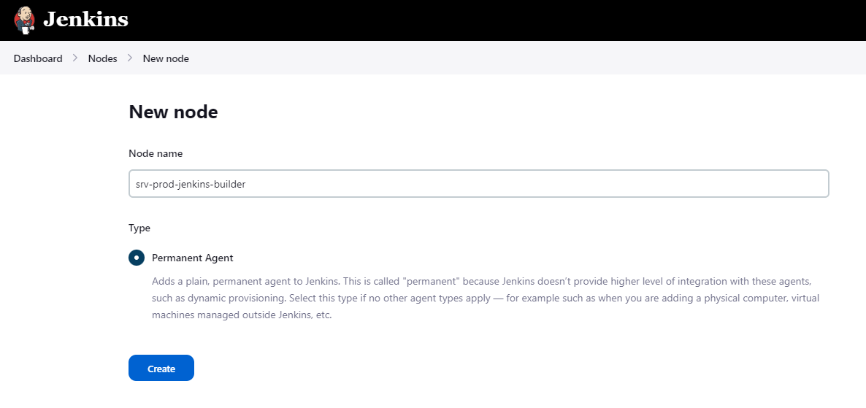
Task: Click the Node name field label
Action: [156, 153]
